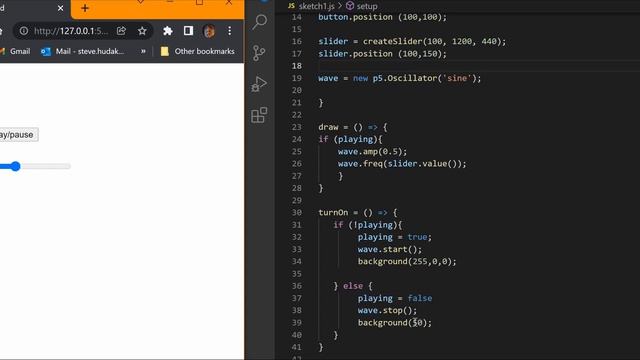This screenshot has width=640, height=360.
Task: Close the current browser tab
Action: coord(60,8)
